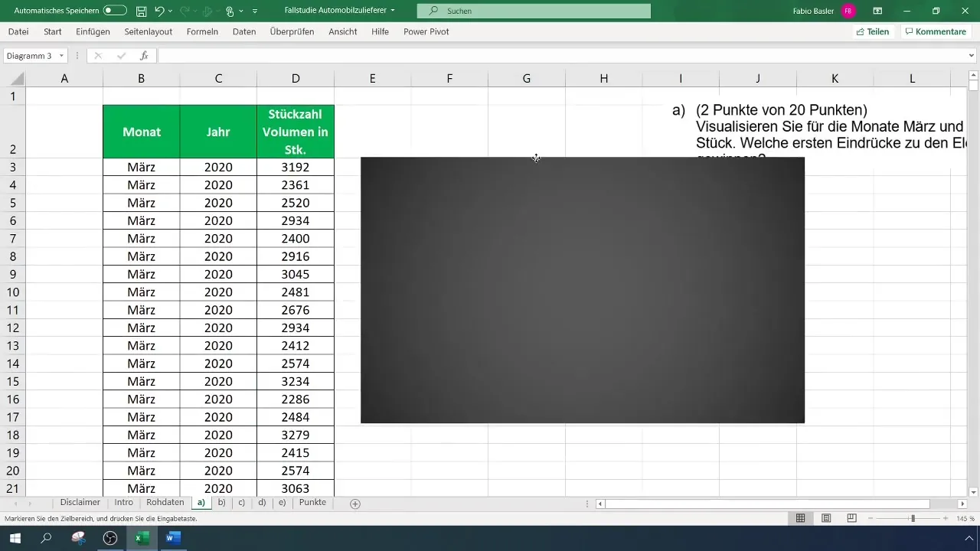
Task: Select column B header
Action: [142, 79]
